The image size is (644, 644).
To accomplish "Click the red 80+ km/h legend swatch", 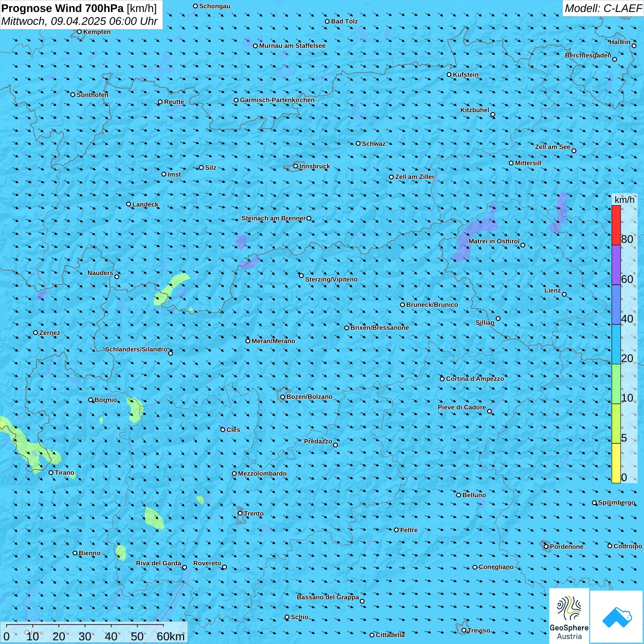I will click(616, 225).
